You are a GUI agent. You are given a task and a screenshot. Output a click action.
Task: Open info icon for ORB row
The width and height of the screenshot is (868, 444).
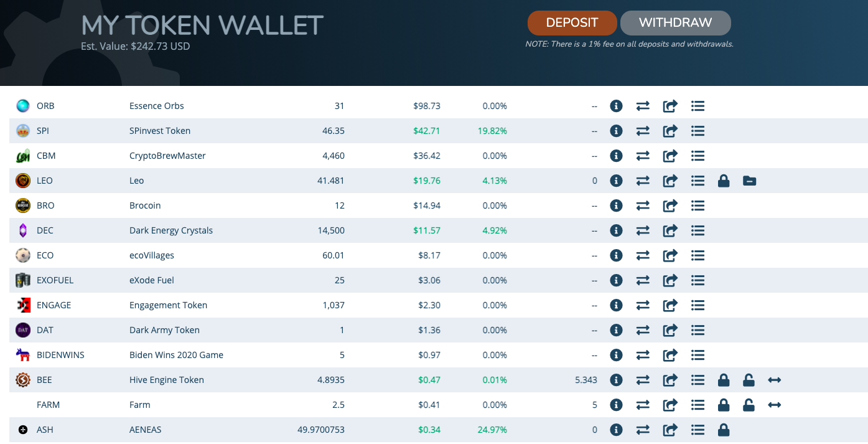click(x=616, y=106)
